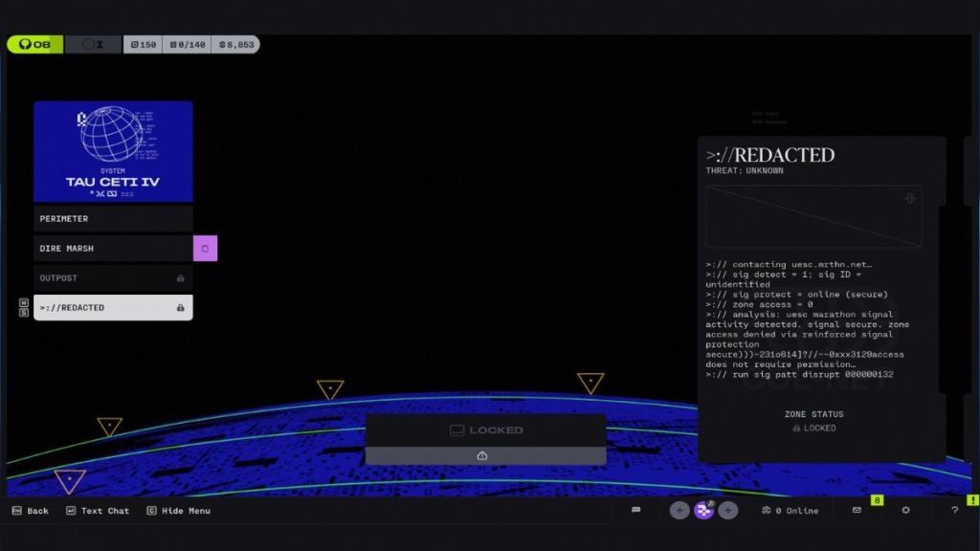Open the text chat speech bubble icon

[x=636, y=510]
